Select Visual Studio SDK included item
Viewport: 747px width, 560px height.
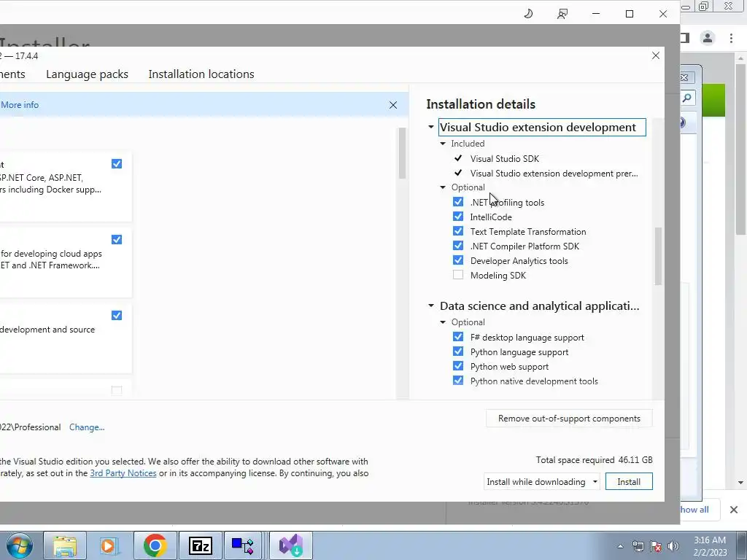pos(505,158)
